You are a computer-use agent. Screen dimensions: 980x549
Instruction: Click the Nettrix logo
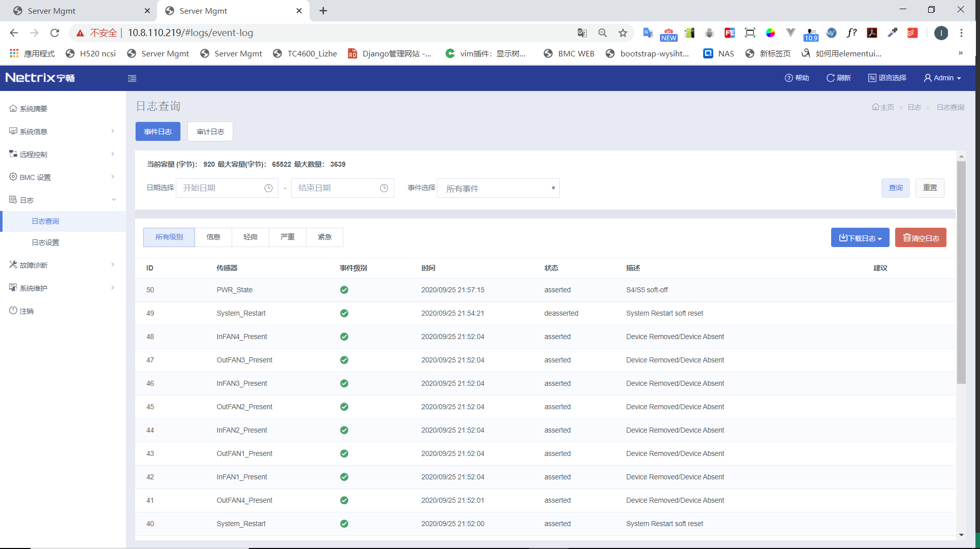coord(40,78)
